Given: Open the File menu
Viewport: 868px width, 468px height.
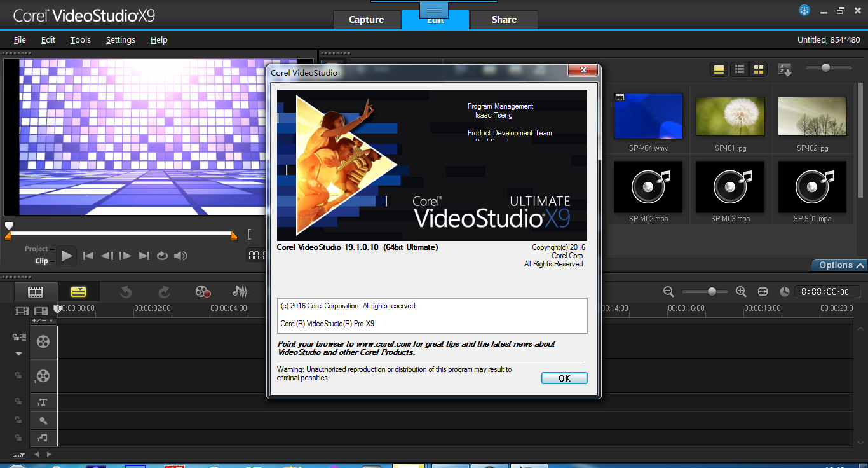Looking at the screenshot, I should pos(20,39).
